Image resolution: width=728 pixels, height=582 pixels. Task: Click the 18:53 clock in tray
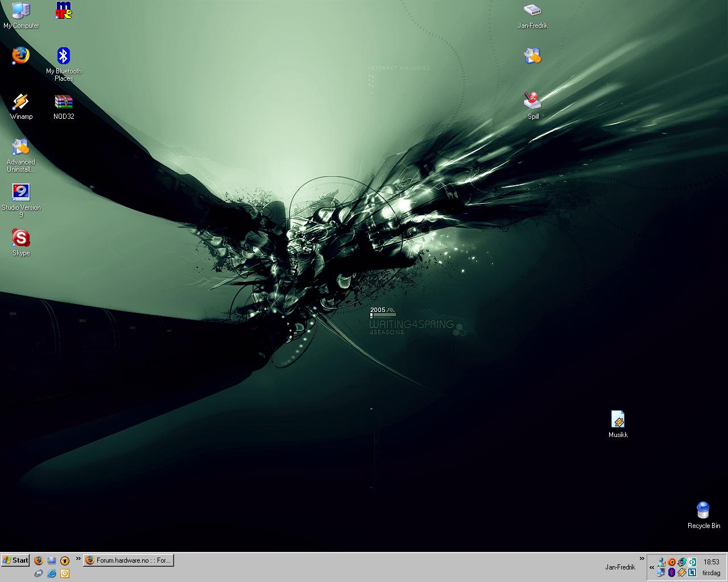click(712, 562)
